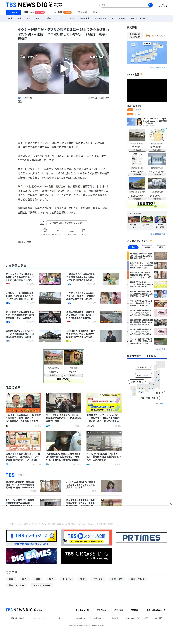
Task: Open the Japan weather forecast map
Action: [x=147, y=53]
